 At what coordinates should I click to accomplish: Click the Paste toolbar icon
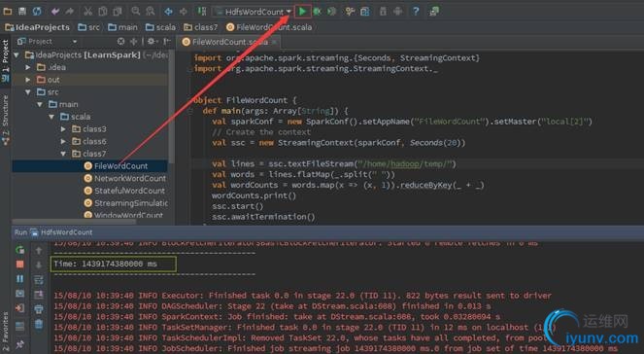coord(118,12)
